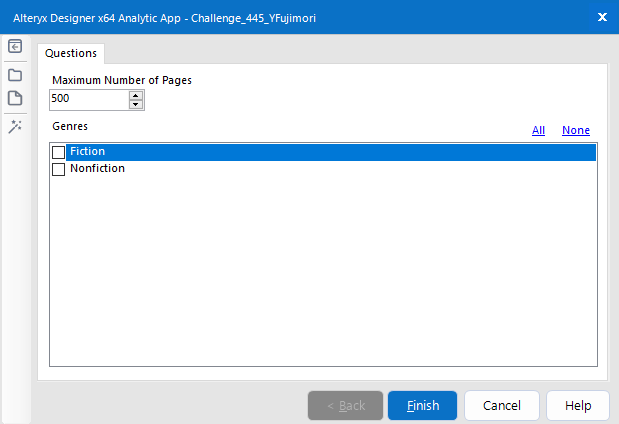The width and height of the screenshot is (619, 424).
Task: Check the Fiction genre checkbox
Action: click(59, 152)
